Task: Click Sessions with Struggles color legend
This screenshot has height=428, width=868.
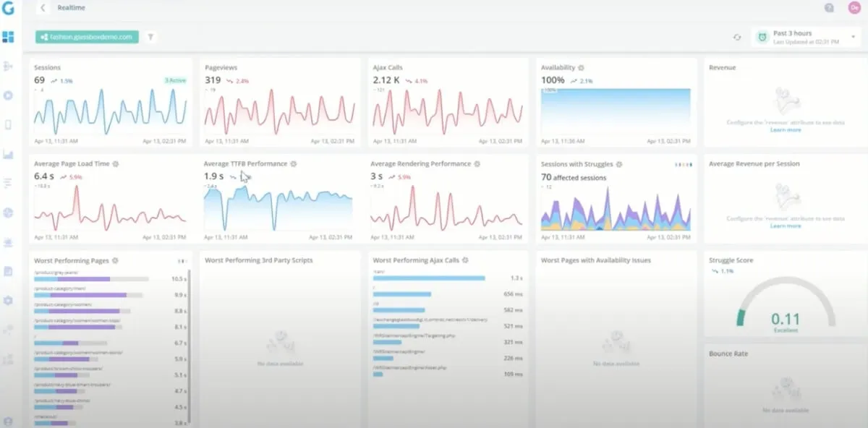Action: 684,165
